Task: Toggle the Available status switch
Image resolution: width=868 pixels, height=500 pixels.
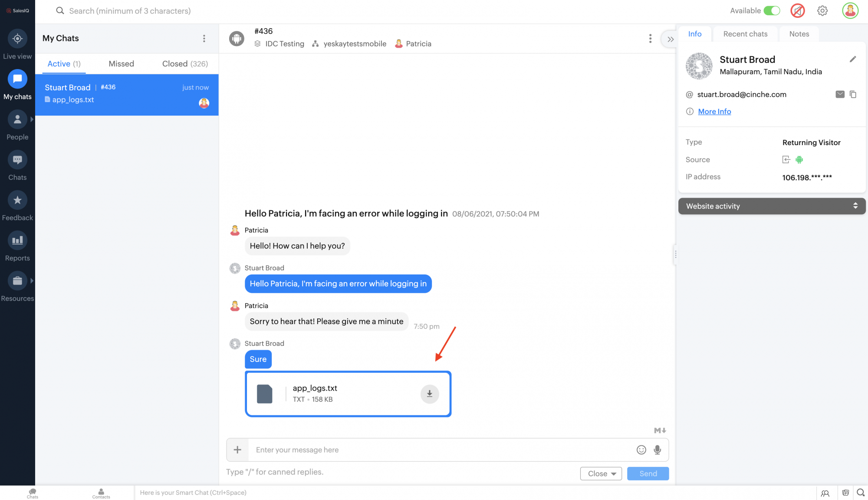Action: tap(772, 11)
